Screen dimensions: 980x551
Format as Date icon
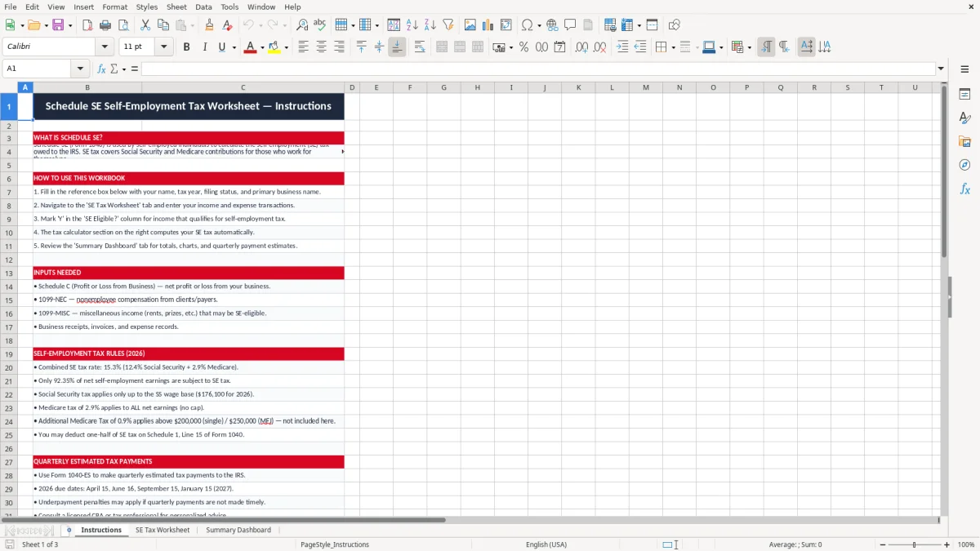point(559,47)
